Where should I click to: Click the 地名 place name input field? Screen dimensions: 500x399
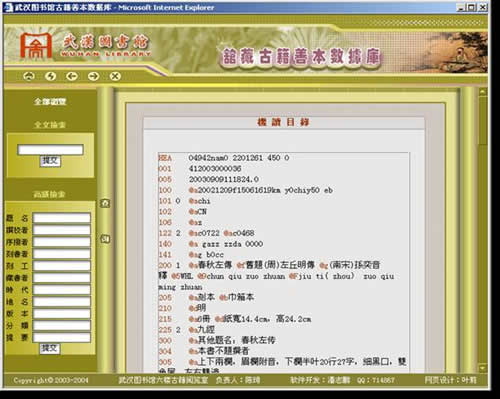click(x=62, y=302)
